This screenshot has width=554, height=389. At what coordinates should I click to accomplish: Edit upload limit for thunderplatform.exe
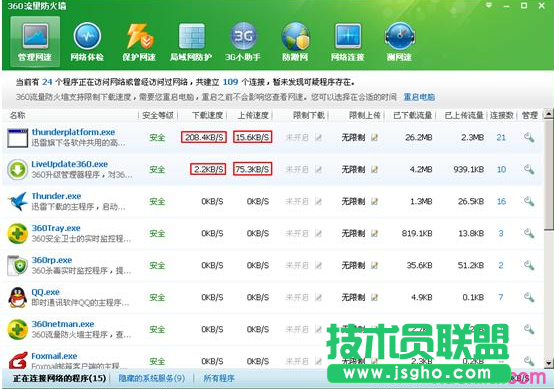click(x=375, y=137)
